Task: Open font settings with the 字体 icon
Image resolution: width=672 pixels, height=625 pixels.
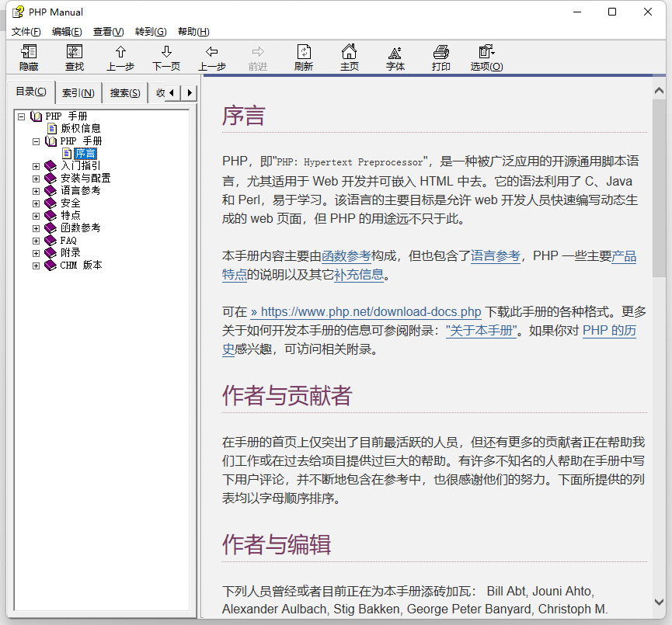Action: point(395,57)
